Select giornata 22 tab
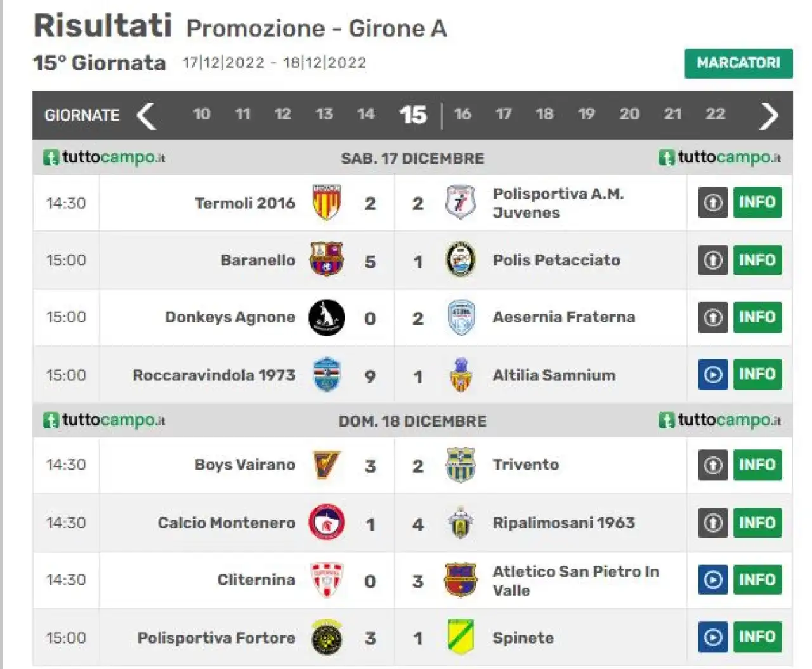Image resolution: width=812 pixels, height=669 pixels. 715,114
